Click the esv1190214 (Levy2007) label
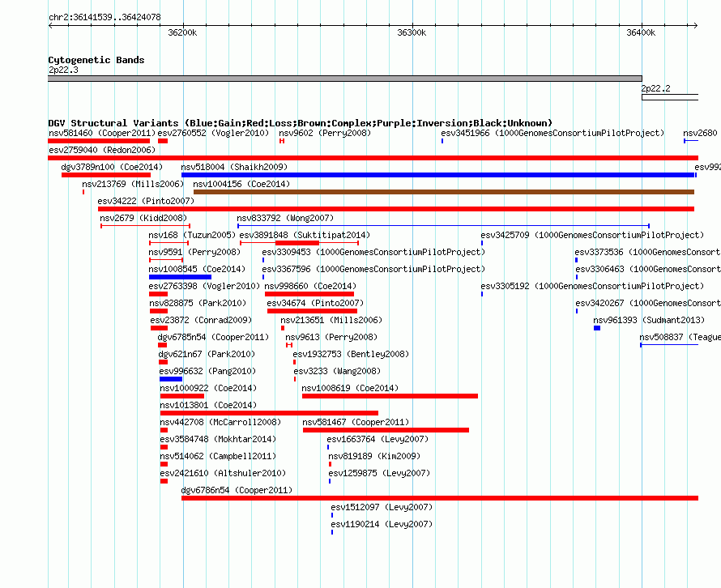Screen dimensions: 721x588 (382, 525)
